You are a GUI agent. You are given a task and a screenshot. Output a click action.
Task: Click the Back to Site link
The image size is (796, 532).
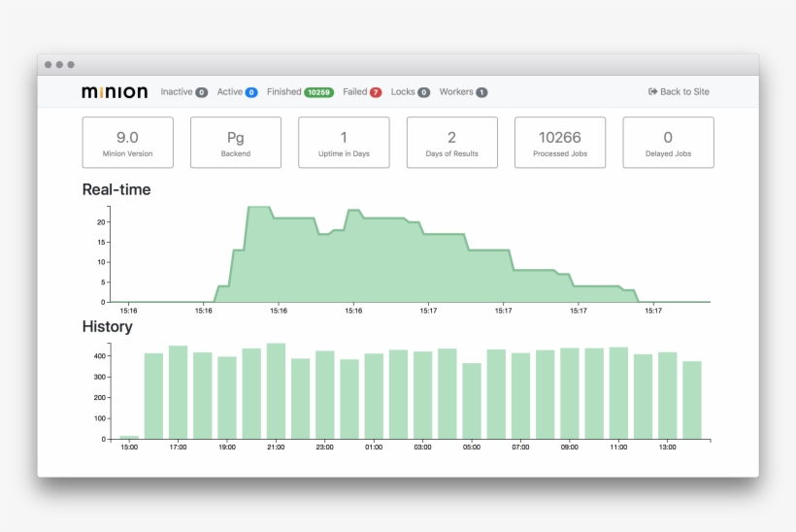[684, 92]
